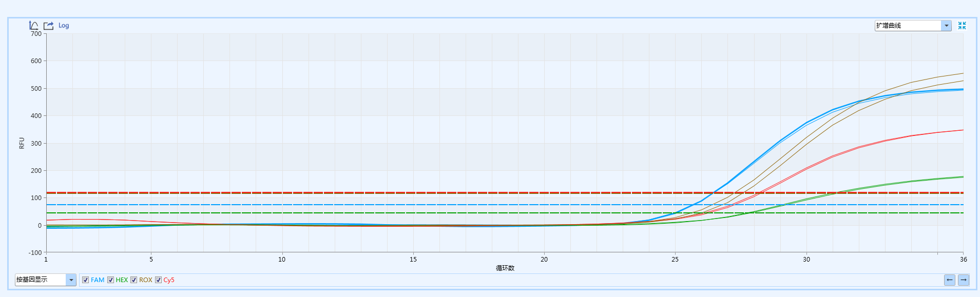Click the export chart icon
This screenshot has width=980, height=297.
pos(49,25)
